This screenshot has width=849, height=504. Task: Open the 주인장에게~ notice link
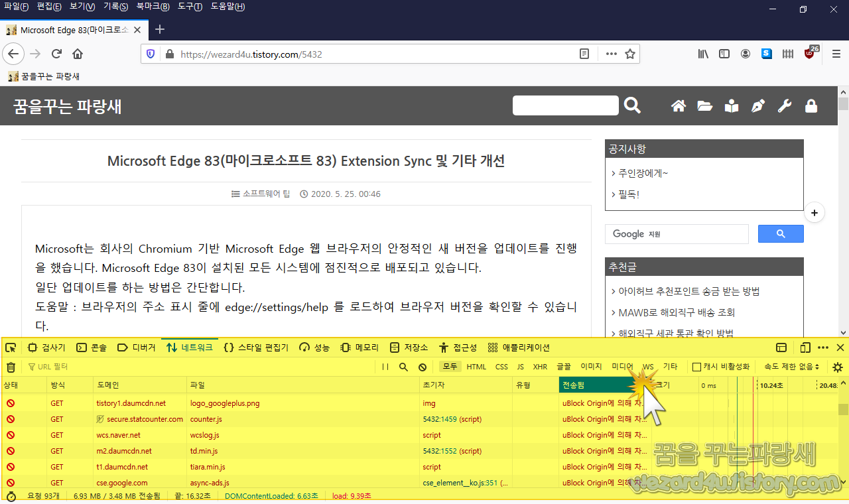(643, 173)
